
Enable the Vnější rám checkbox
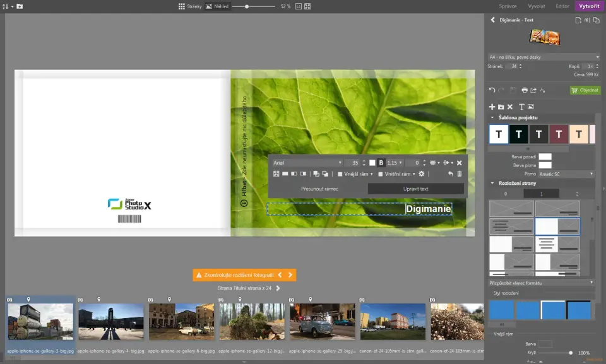pos(340,174)
